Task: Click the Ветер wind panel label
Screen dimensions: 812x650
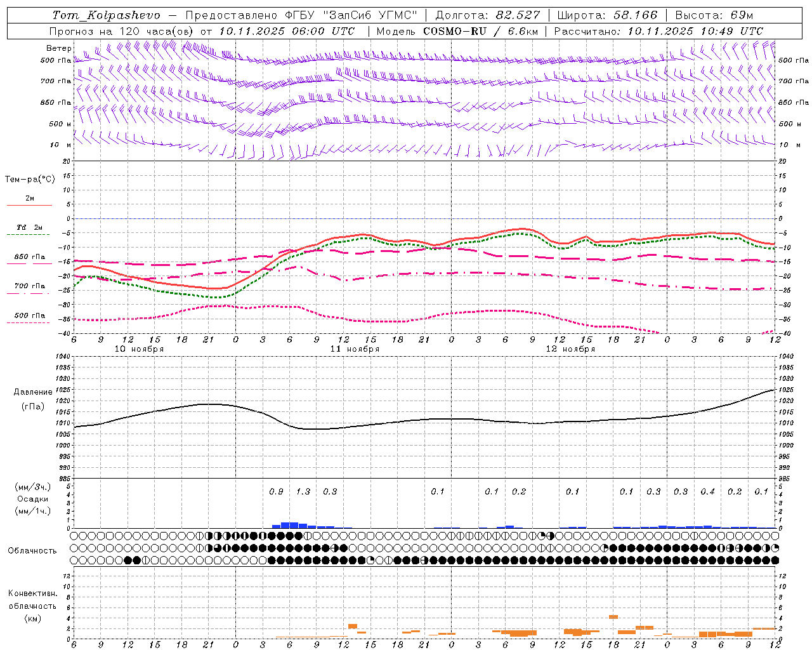Action: pos(58,48)
